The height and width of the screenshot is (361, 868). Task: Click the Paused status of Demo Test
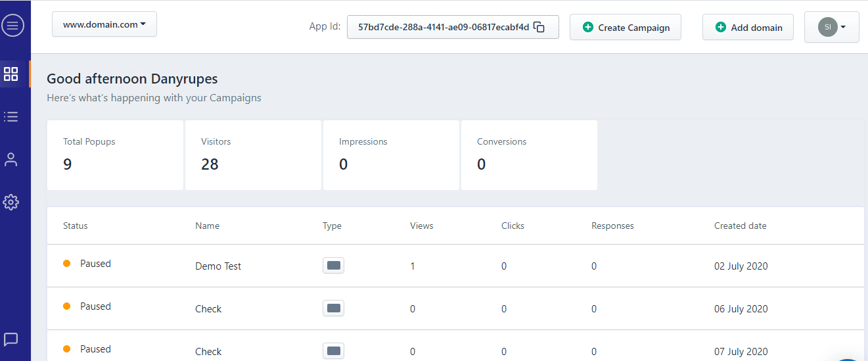[95, 264]
